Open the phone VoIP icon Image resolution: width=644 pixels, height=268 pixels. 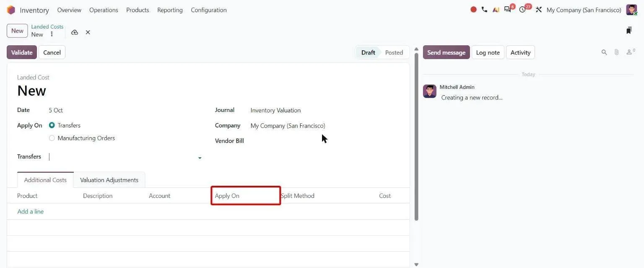[485, 10]
